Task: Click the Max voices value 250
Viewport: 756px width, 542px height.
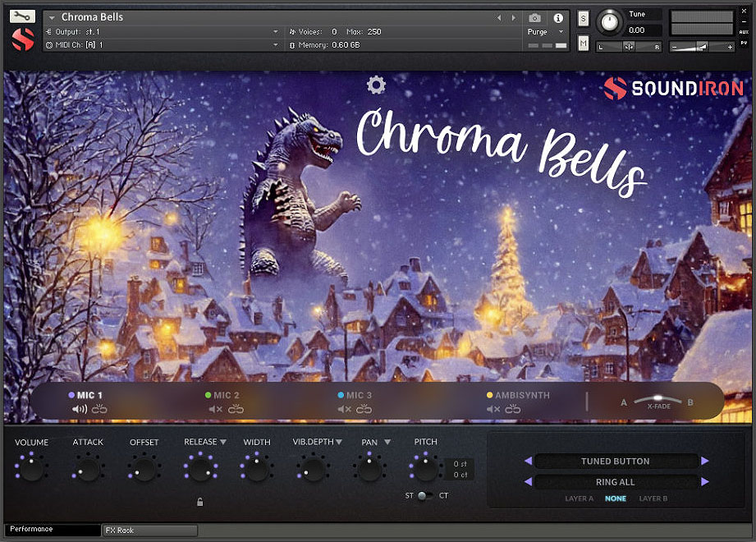Action: [374, 32]
